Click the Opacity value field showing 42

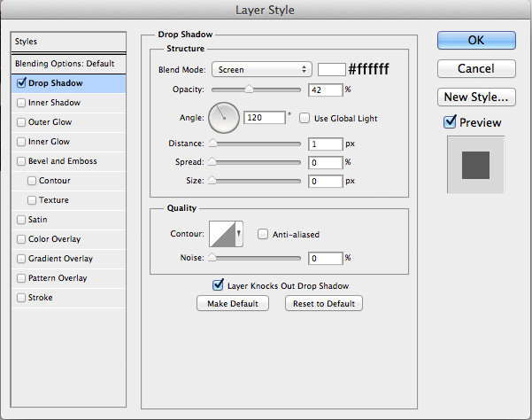(326, 90)
